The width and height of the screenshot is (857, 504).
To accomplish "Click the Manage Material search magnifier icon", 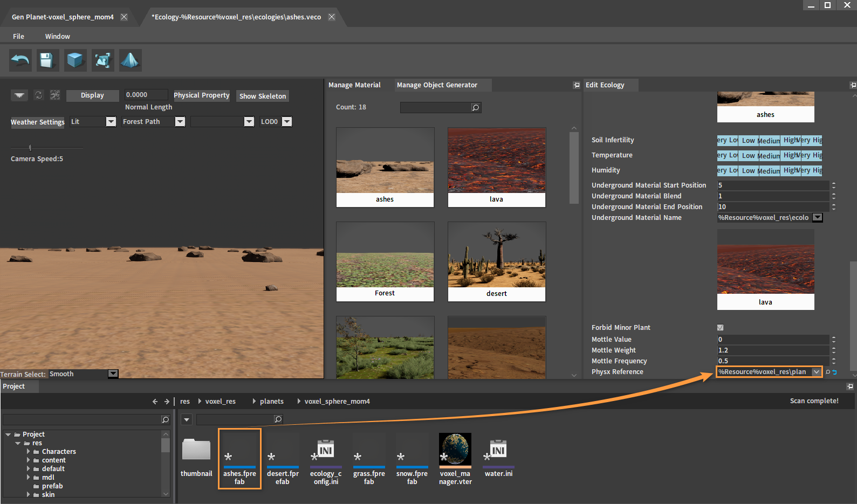I will click(x=475, y=107).
